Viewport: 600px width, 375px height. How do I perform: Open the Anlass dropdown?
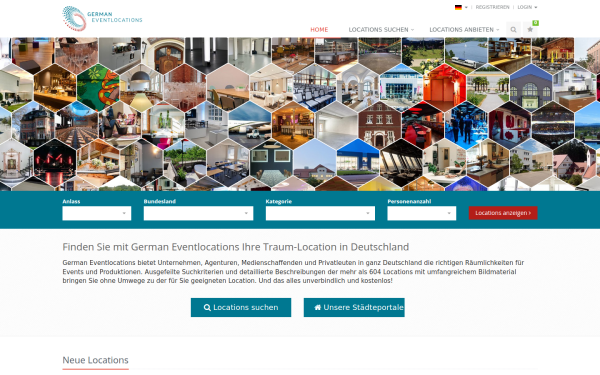[x=96, y=213]
